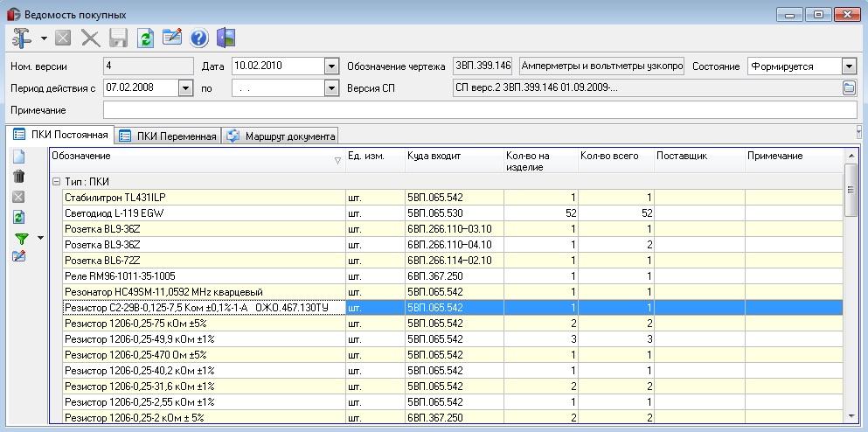
Task: Click the trash bin sidebar icon
Action: (19, 177)
